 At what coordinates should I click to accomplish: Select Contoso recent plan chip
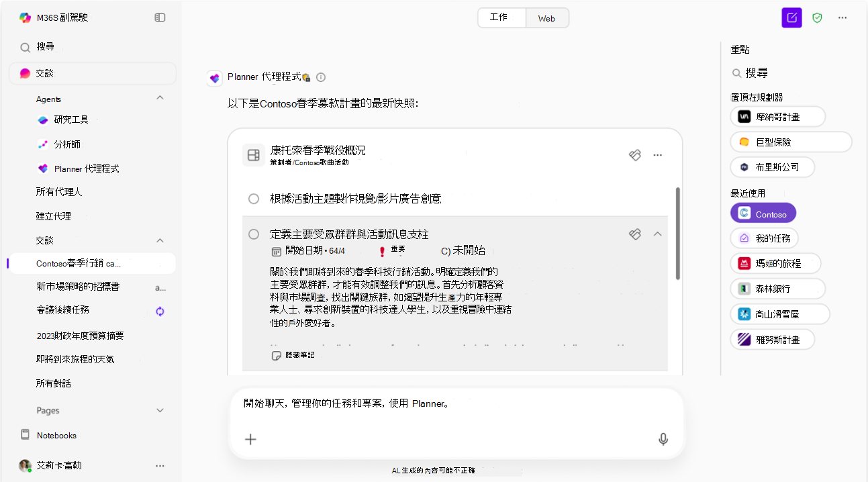763,213
